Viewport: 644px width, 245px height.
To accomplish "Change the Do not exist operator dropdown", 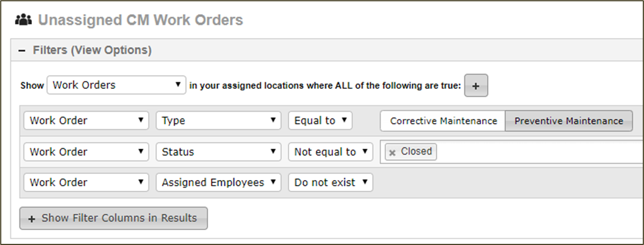I will click(x=331, y=183).
